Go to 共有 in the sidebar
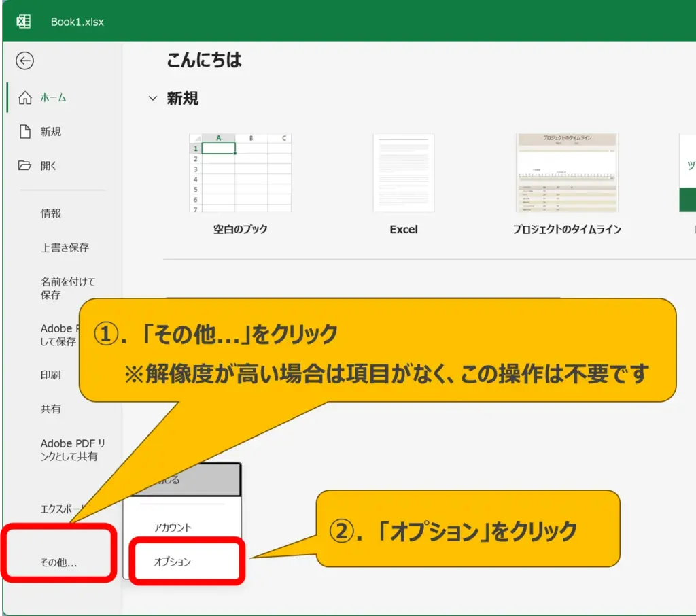This screenshot has width=696, height=616. 50,409
